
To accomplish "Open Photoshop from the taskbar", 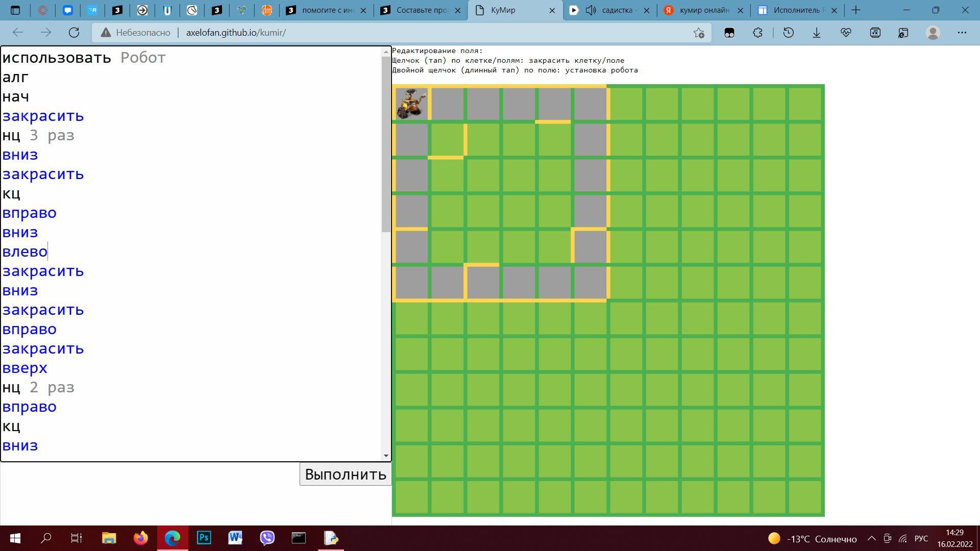I will (x=204, y=538).
